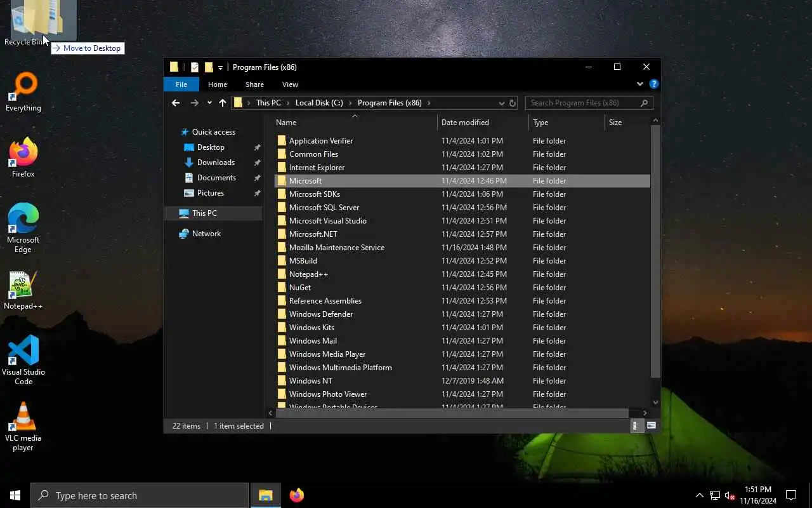Open the Microsoft Edge desktop icon
This screenshot has width=812, height=508.
(x=23, y=229)
